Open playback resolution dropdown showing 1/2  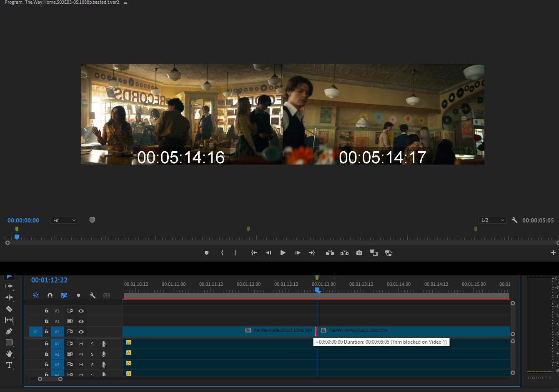(x=492, y=220)
